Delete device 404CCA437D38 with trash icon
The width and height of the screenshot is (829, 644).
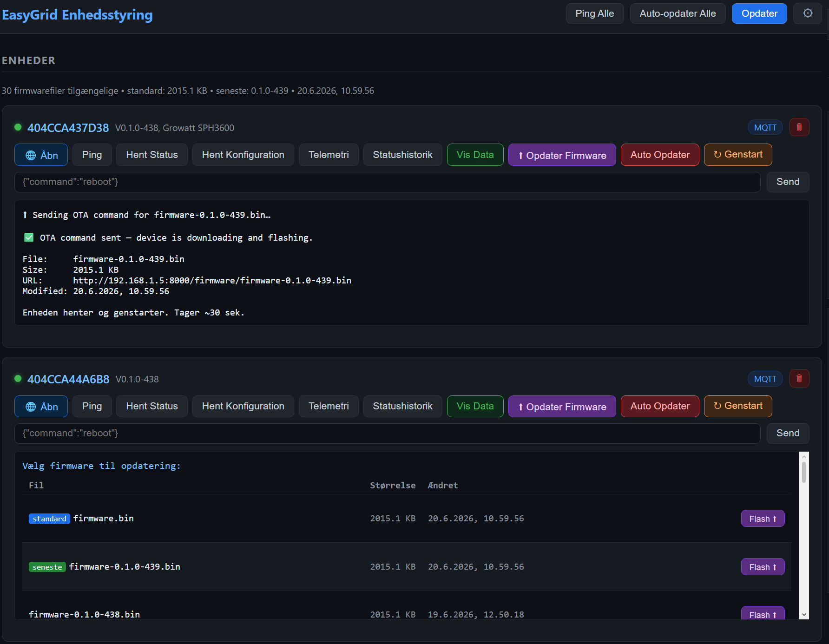coord(799,127)
